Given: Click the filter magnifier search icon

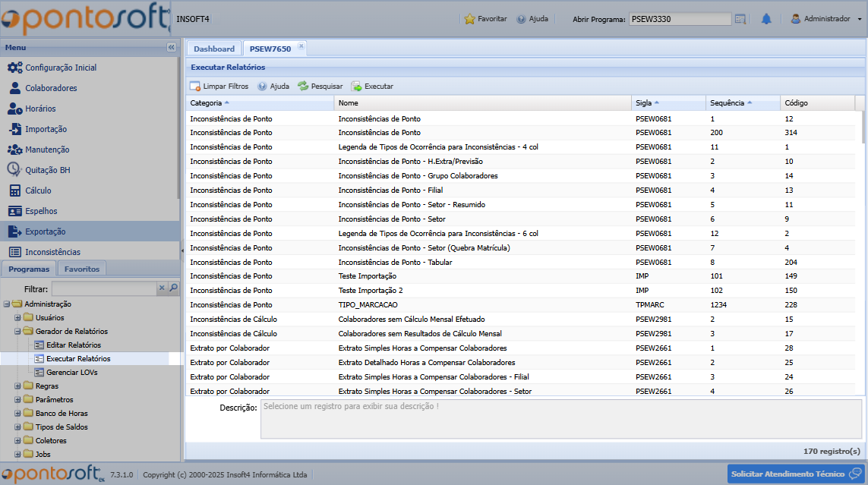Looking at the screenshot, I should (x=173, y=288).
